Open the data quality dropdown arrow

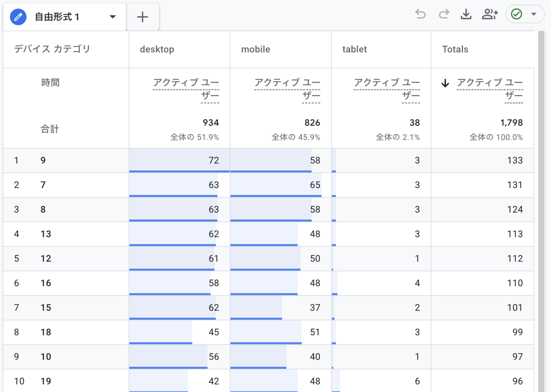click(x=534, y=14)
